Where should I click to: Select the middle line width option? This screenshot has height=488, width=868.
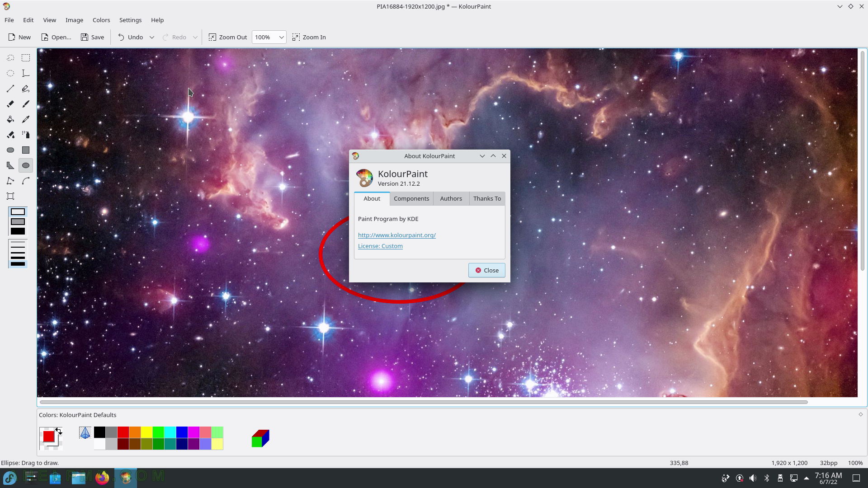coord(18,253)
